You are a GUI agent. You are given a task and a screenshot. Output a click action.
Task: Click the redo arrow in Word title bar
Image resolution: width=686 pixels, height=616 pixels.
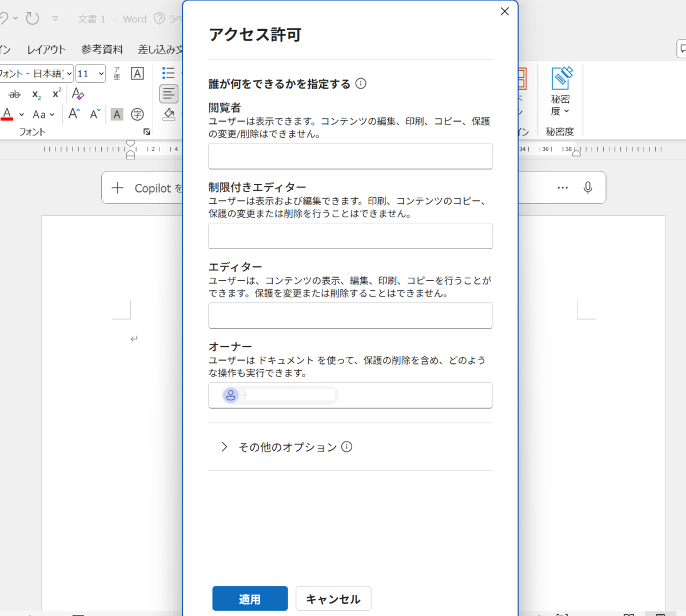[x=33, y=18]
